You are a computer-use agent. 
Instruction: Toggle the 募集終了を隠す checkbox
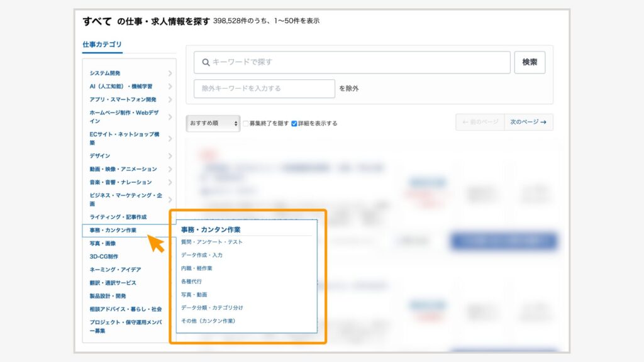(x=246, y=124)
